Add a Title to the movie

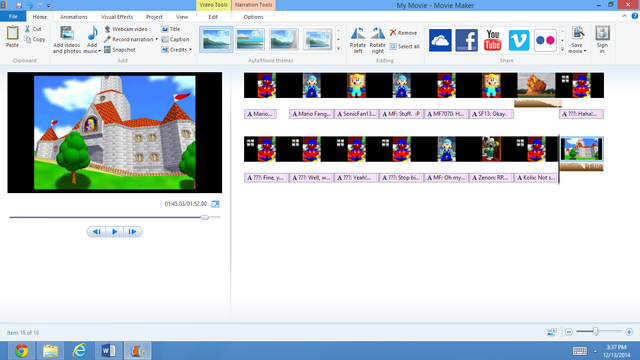(171, 29)
